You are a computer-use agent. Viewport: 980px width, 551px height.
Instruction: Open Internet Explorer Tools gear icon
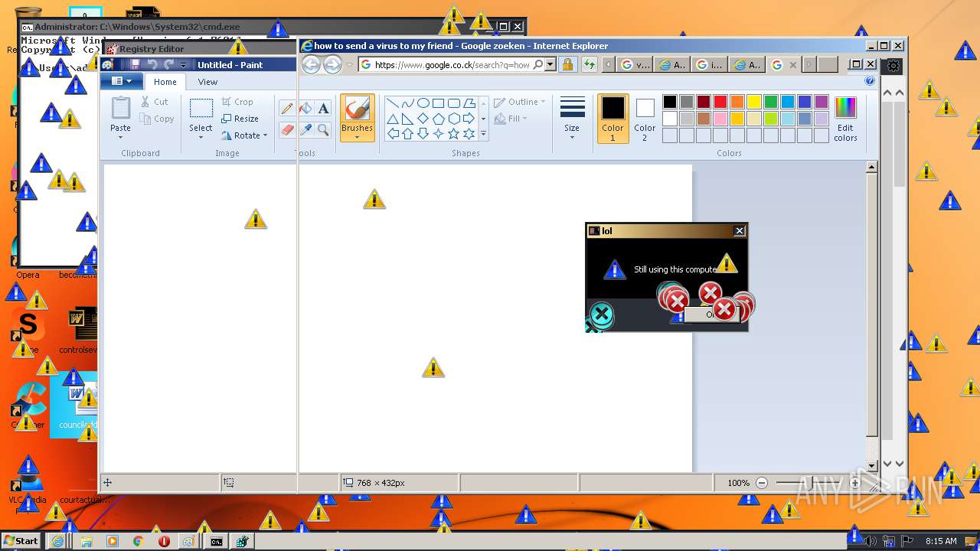pos(893,66)
